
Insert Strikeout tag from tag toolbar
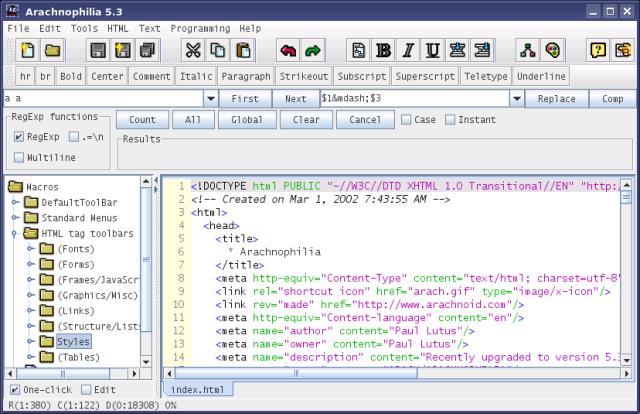[304, 76]
